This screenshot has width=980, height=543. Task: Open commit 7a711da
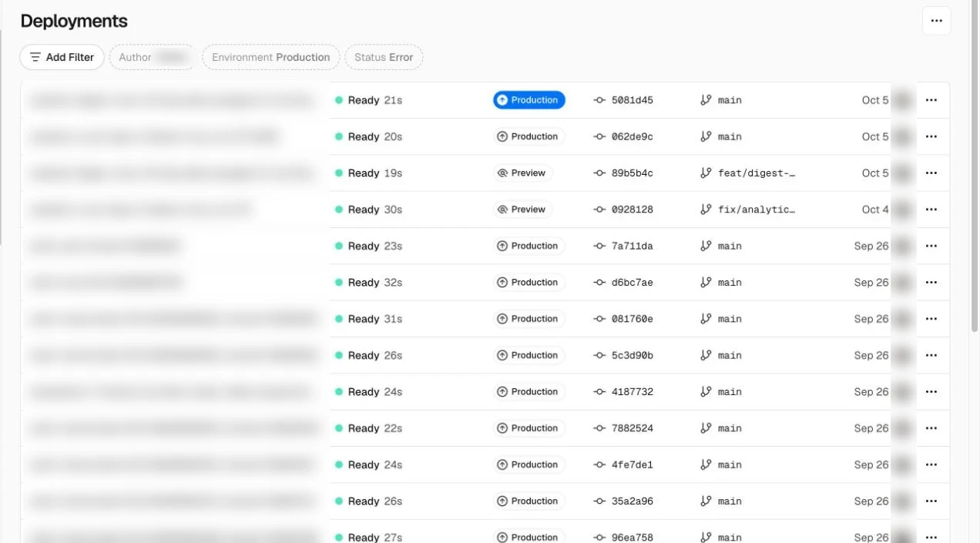[x=632, y=246]
